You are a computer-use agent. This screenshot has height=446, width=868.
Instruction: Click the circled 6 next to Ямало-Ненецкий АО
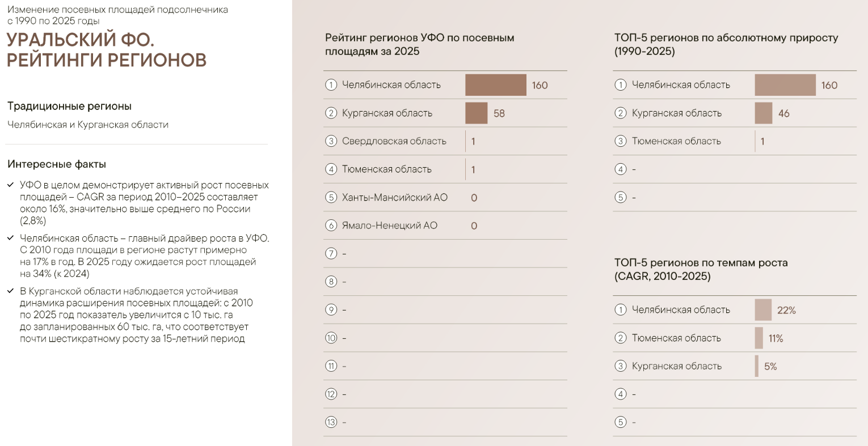click(331, 226)
